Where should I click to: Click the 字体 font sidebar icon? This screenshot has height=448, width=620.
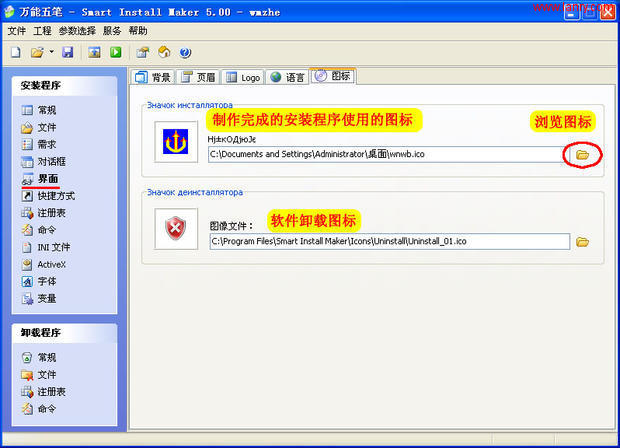[27, 281]
